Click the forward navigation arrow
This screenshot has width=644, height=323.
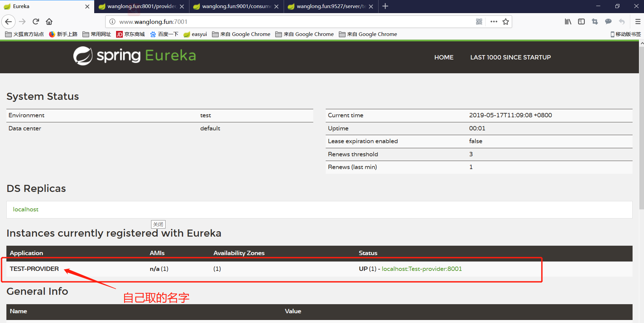[22, 22]
